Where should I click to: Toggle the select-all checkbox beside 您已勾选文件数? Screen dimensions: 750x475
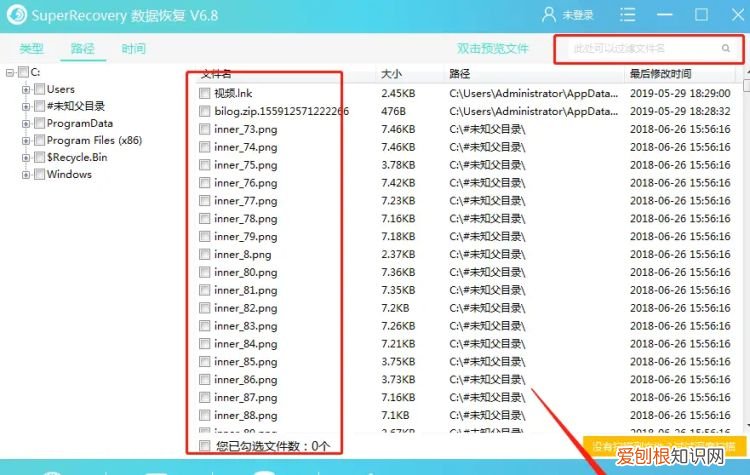(x=204, y=446)
